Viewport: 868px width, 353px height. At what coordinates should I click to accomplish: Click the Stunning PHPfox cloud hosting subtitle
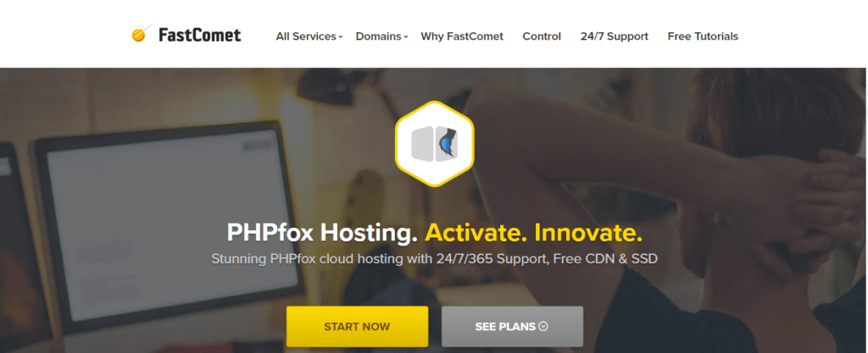435,258
